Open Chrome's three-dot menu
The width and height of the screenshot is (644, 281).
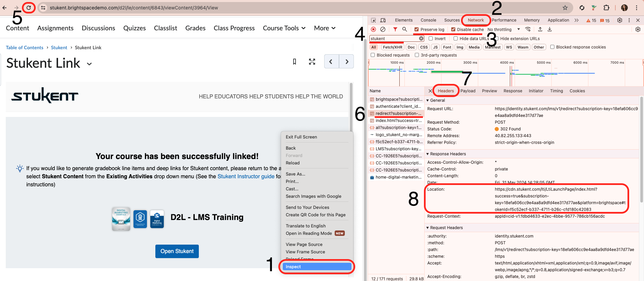point(636,7)
